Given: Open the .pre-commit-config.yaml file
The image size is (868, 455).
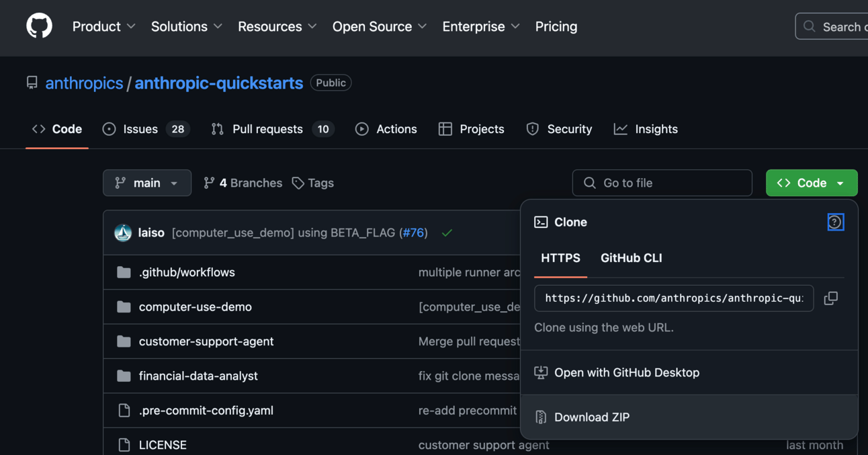Looking at the screenshot, I should 206,411.
